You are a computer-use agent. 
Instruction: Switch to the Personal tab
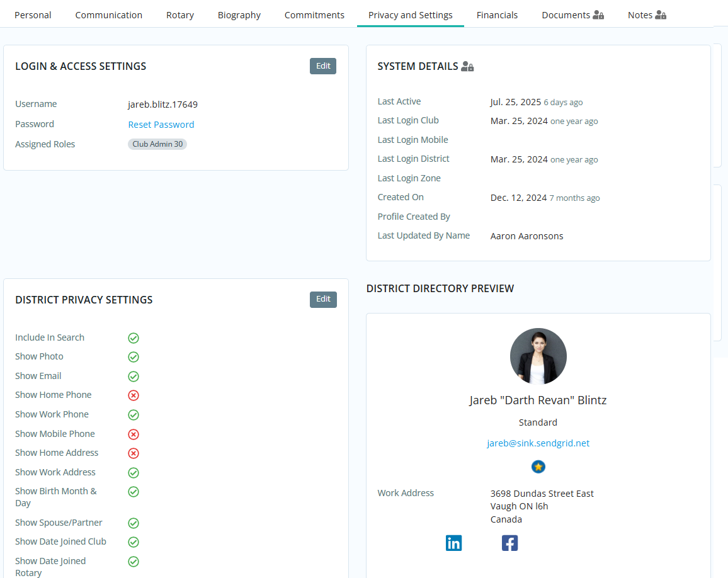coord(33,15)
